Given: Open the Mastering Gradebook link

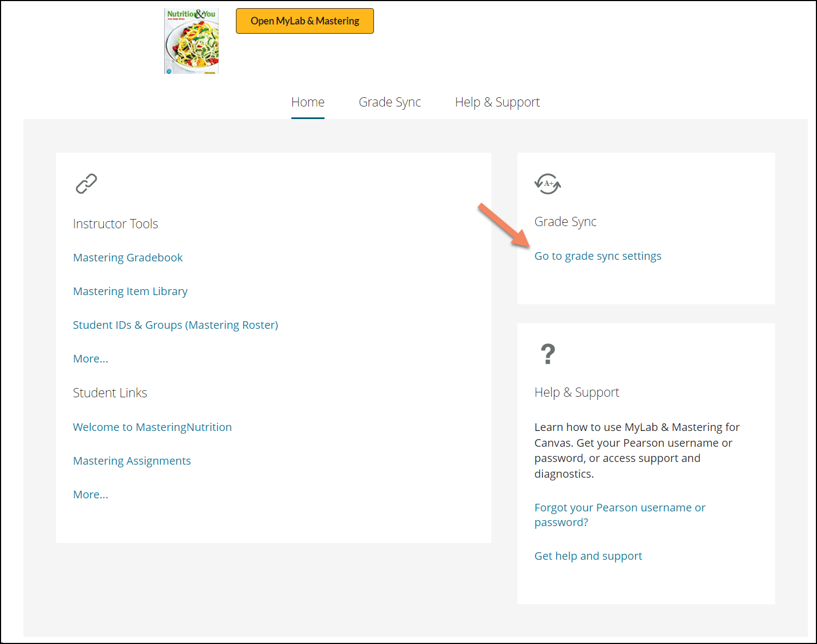Looking at the screenshot, I should [x=128, y=258].
